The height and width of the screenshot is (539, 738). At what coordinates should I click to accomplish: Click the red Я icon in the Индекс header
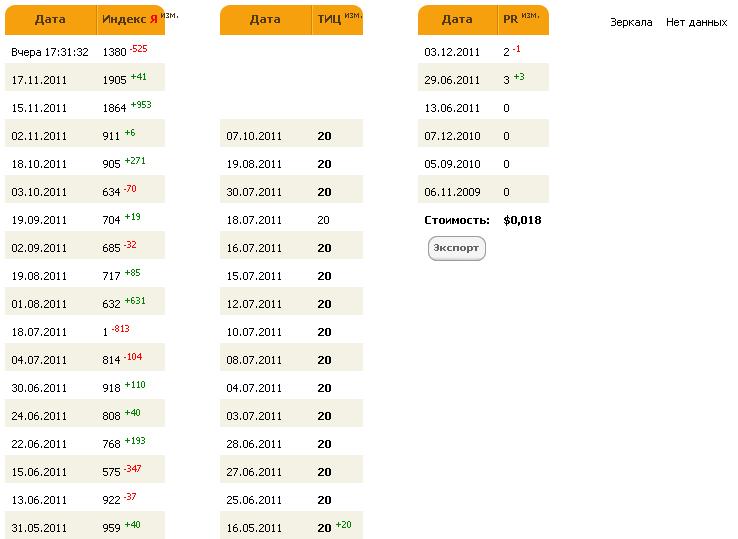coord(153,20)
